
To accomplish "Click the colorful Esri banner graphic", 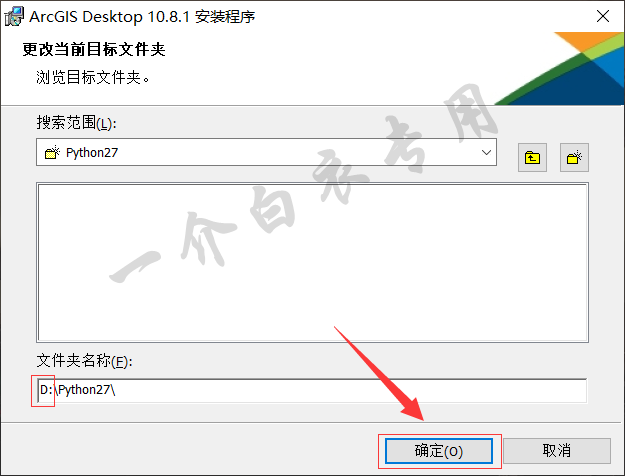I will coord(559,69).
